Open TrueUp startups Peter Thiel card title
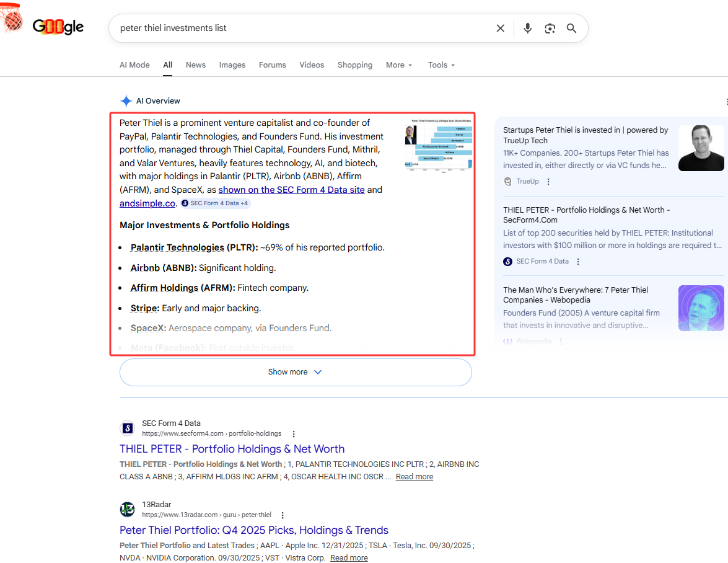This screenshot has width=728, height=563. click(585, 135)
